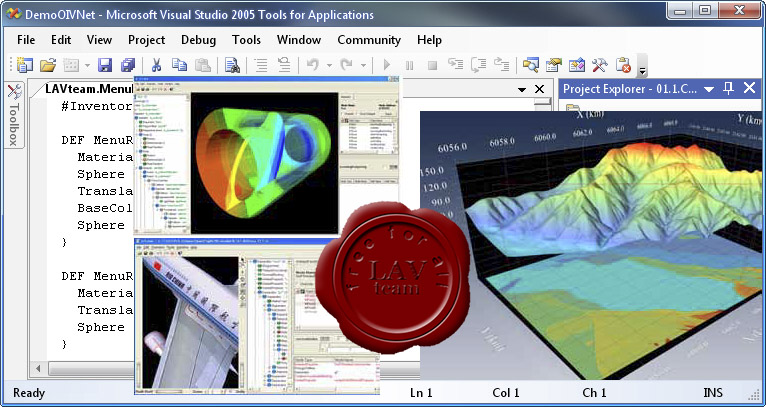766x407 pixels.
Task: Comment out the selected lines icon
Action: 261,64
